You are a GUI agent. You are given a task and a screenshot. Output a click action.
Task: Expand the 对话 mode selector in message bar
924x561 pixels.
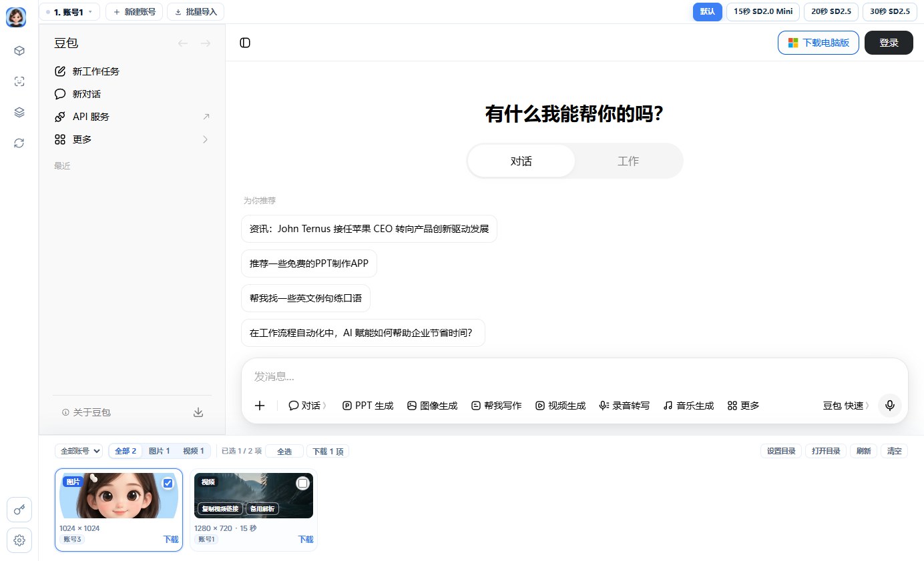308,406
